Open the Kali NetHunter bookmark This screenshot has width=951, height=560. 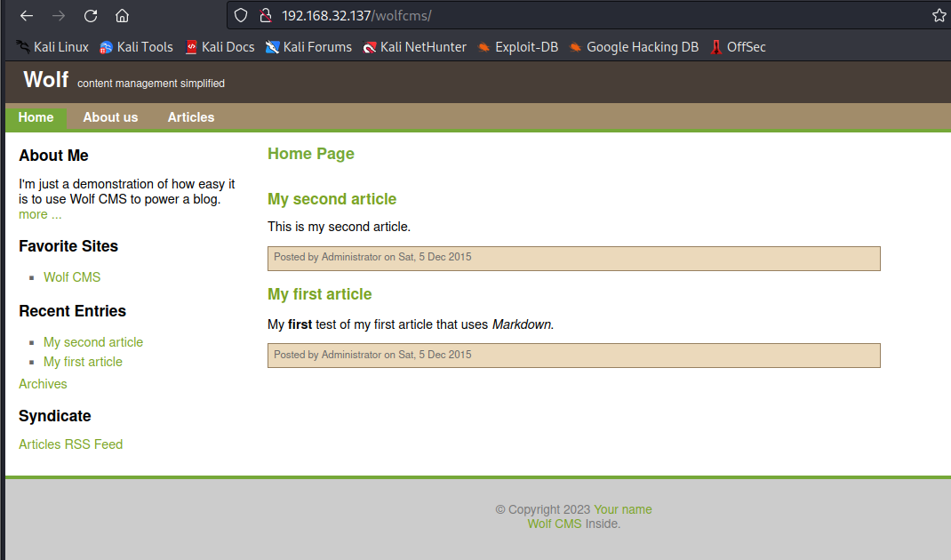coord(415,47)
